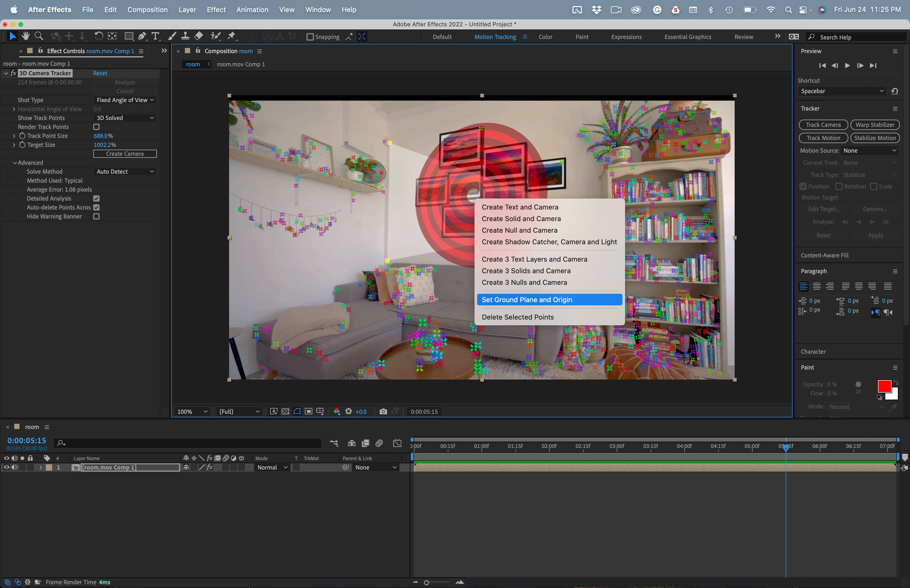
Task: Select the Hand tool
Action: [26, 36]
